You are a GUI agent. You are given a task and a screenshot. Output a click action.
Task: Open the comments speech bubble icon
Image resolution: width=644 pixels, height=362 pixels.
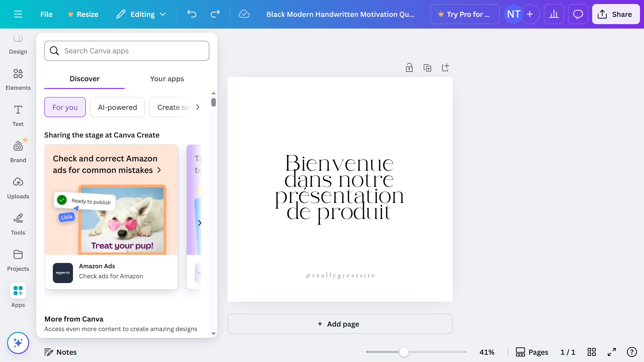[x=578, y=14]
